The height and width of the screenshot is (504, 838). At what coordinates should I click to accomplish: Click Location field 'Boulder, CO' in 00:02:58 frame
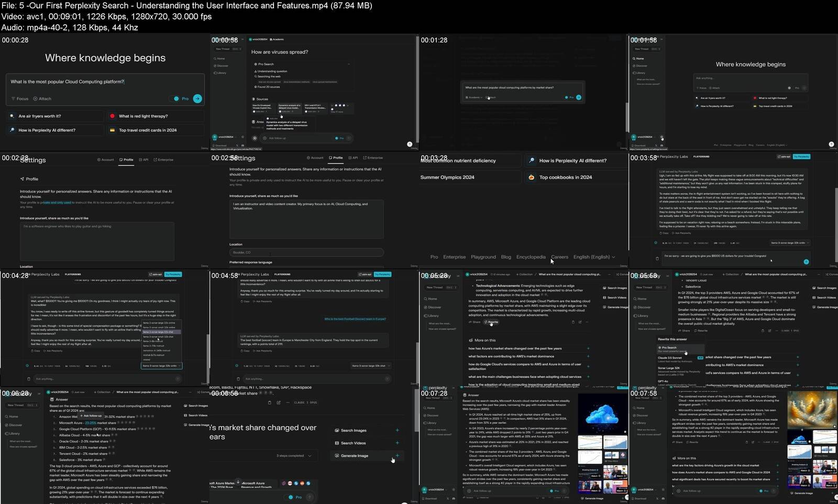pyautogui.click(x=306, y=252)
